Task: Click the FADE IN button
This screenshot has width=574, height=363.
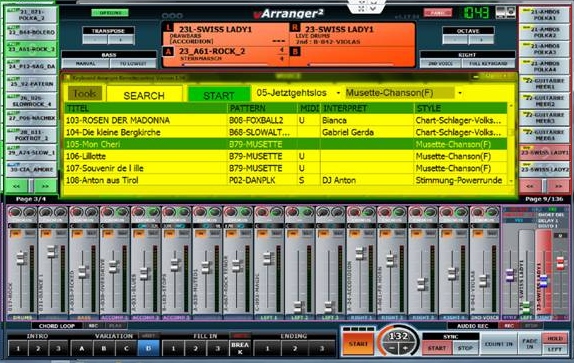Action: [529, 344]
